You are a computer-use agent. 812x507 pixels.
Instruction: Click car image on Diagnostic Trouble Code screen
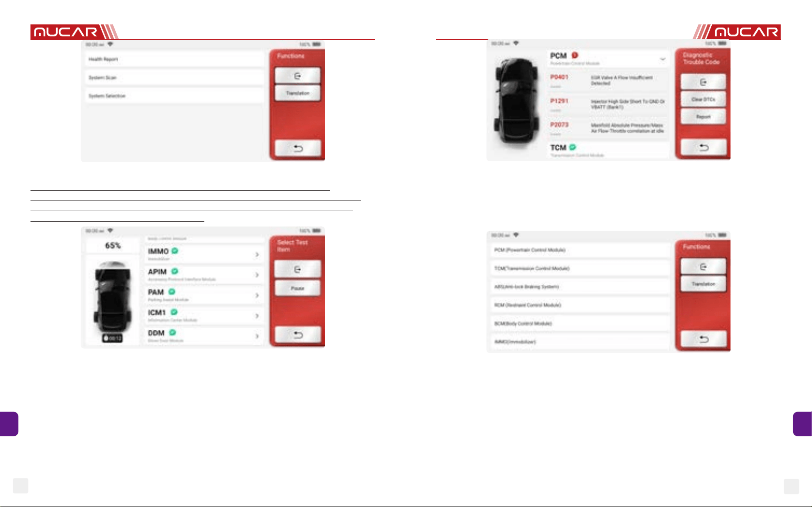pos(518,101)
